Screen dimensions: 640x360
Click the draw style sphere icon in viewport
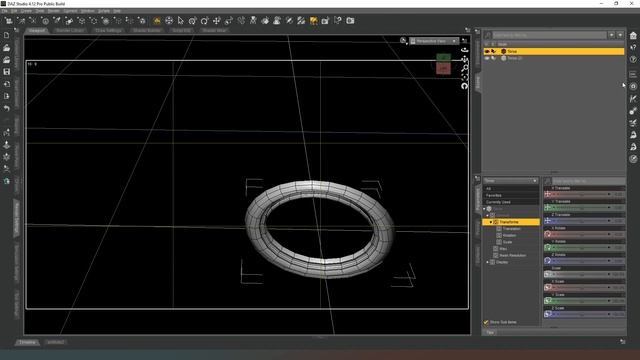403,40
